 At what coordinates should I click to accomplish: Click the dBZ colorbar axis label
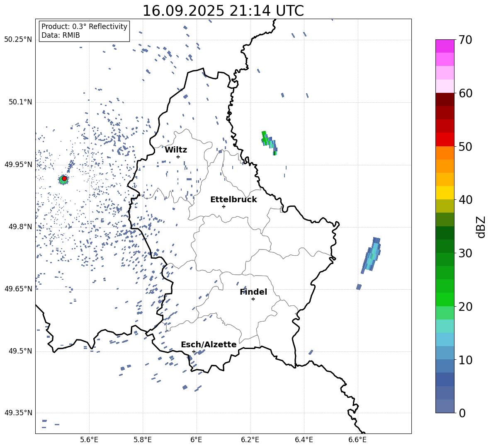[x=481, y=227]
